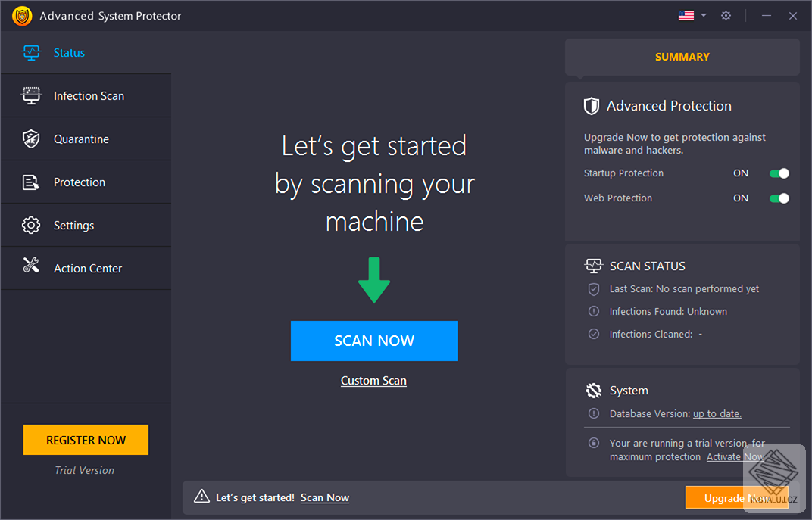Screen dimensions: 812x520
Task: Click the Action Center tools icon
Action: coord(31,266)
